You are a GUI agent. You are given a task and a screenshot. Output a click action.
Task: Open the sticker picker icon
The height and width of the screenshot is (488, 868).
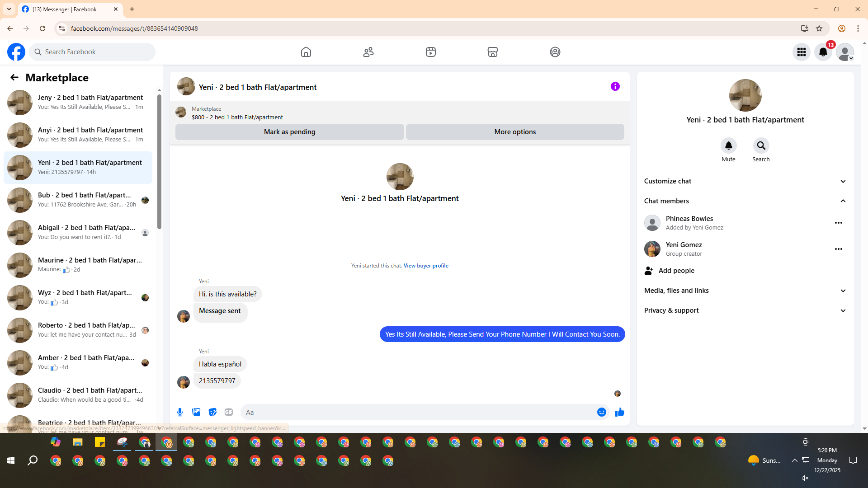[x=212, y=412]
